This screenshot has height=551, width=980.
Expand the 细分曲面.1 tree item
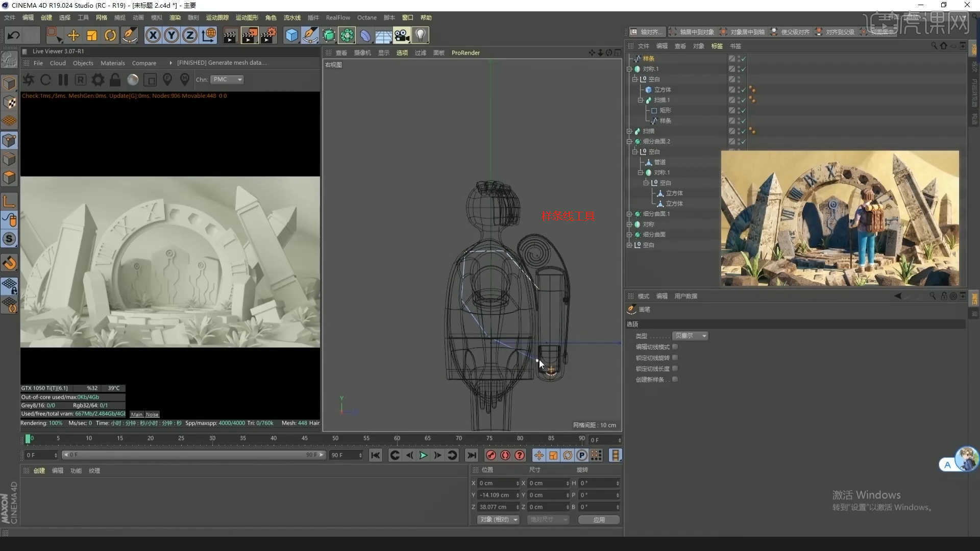click(x=629, y=214)
